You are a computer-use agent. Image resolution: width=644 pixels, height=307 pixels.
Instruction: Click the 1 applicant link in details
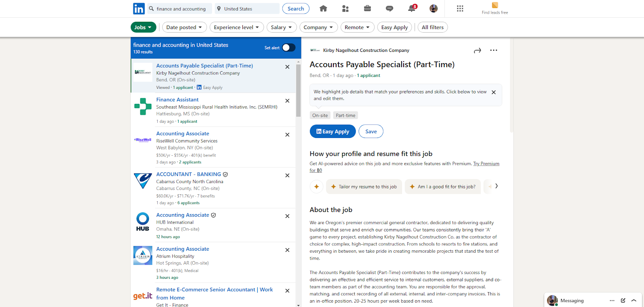[369, 75]
